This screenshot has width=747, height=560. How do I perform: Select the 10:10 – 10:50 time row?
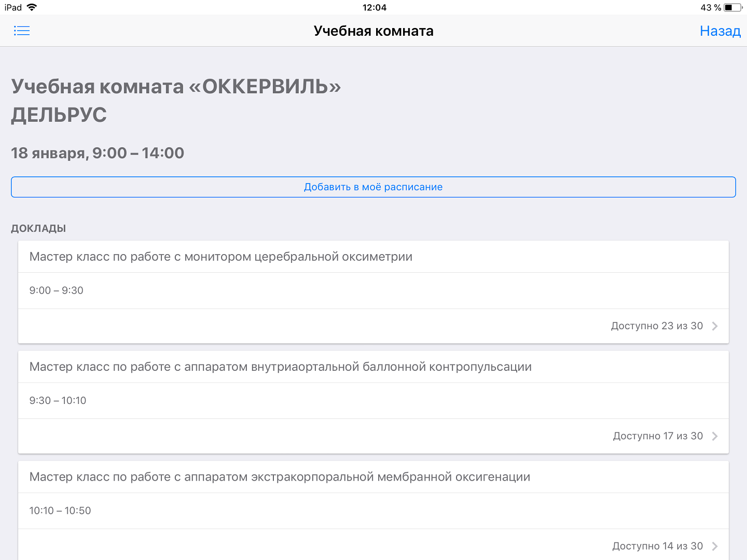60,511
